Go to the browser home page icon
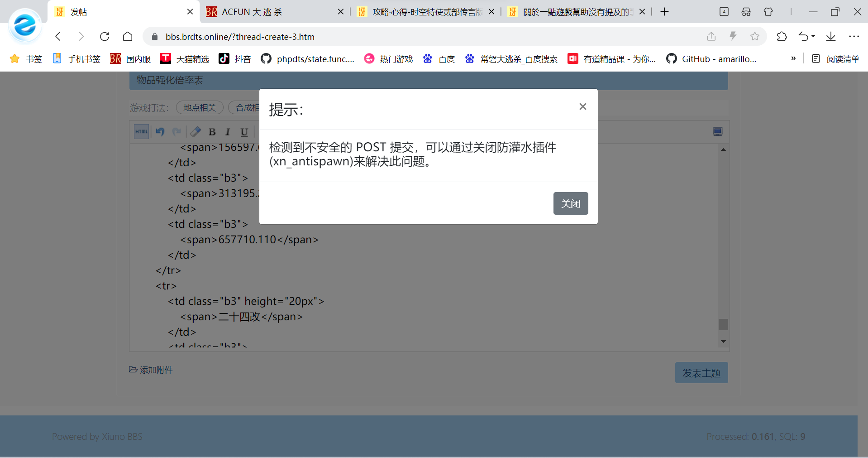The width and height of the screenshot is (868, 458). pyautogui.click(x=128, y=37)
